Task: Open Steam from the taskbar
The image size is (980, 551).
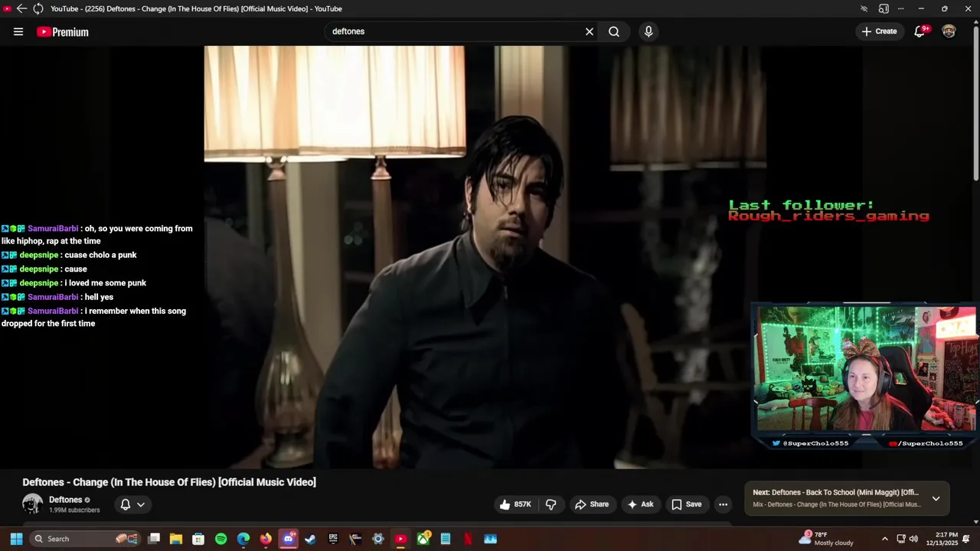Action: (310, 539)
